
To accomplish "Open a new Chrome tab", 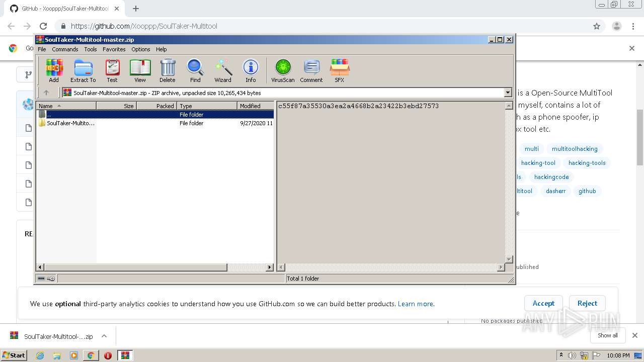I will [x=136, y=9].
